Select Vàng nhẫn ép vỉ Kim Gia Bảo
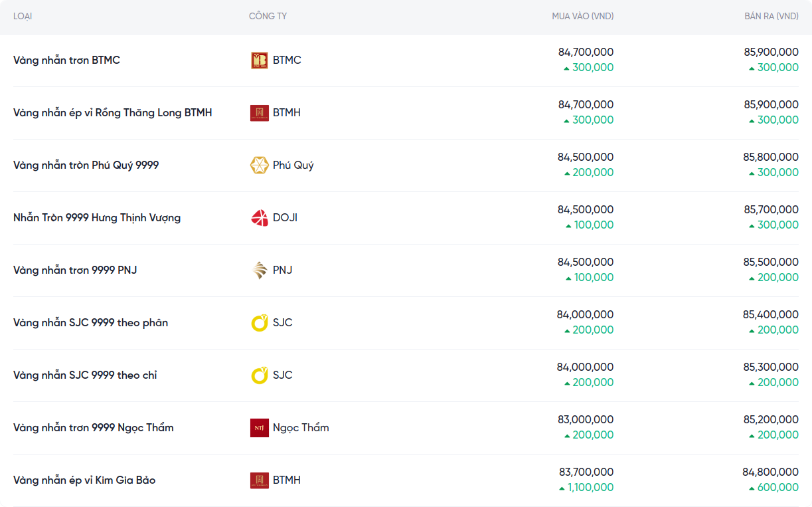Image resolution: width=812 pixels, height=507 pixels. pyautogui.click(x=84, y=480)
